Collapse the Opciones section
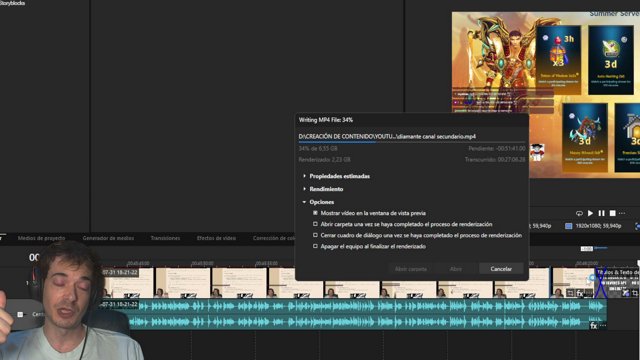The width and height of the screenshot is (640, 360). 304,202
